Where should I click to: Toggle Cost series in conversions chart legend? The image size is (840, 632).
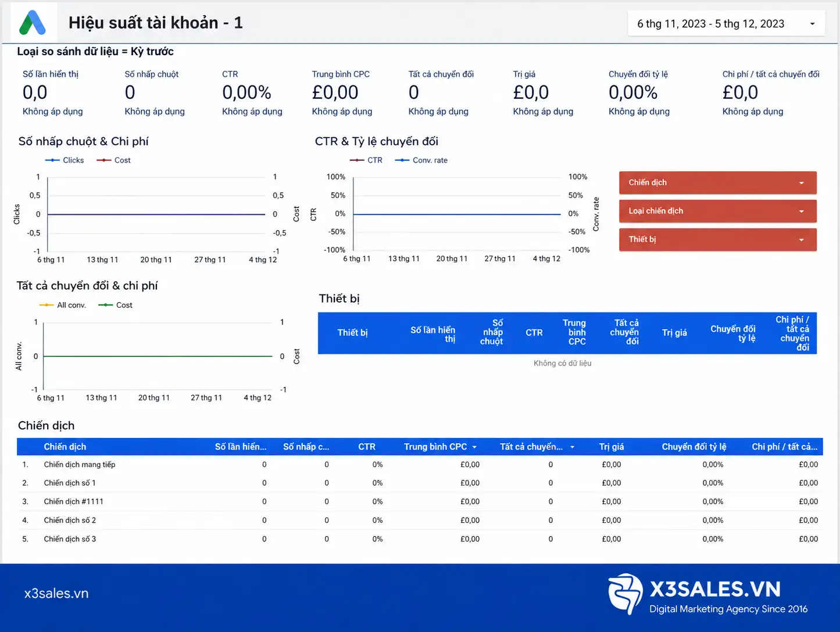[x=115, y=305]
